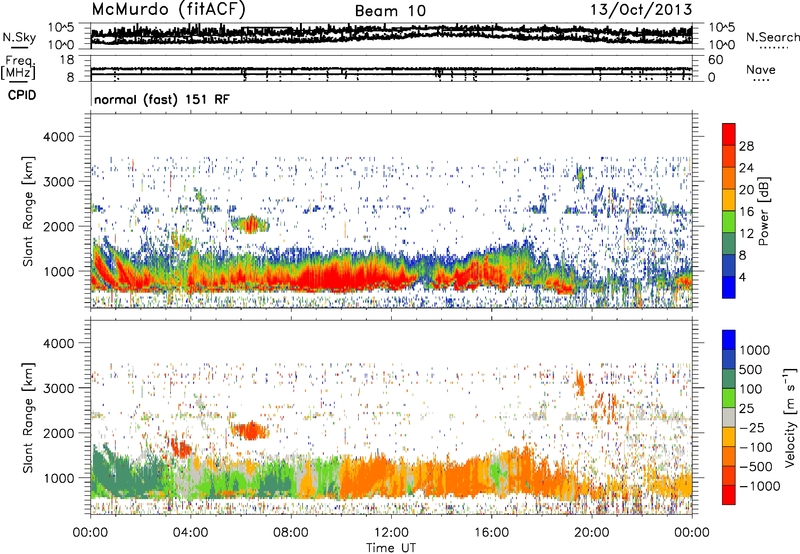This screenshot has width=800, height=554.
Task: Select the "N.Search" legend label
Action: pos(772,37)
